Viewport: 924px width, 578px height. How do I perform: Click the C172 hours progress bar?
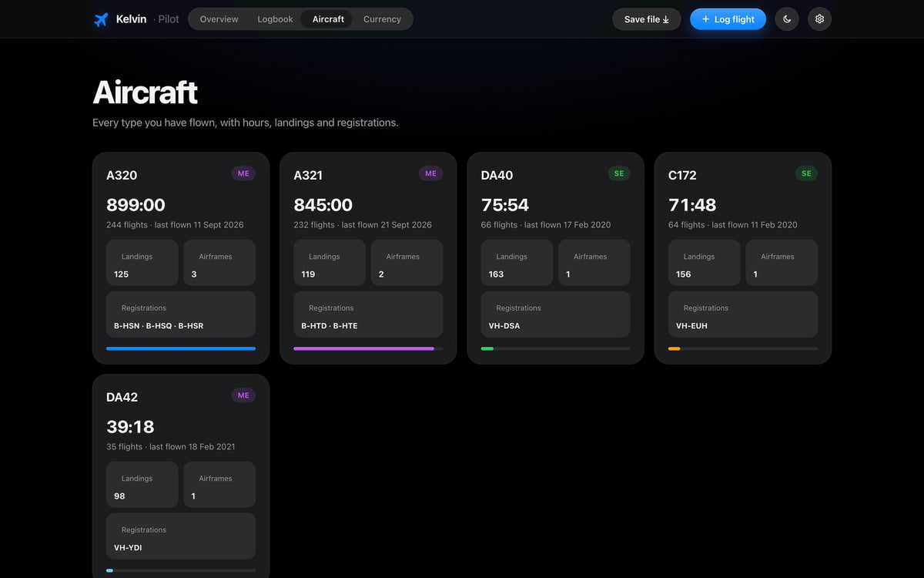click(x=743, y=348)
